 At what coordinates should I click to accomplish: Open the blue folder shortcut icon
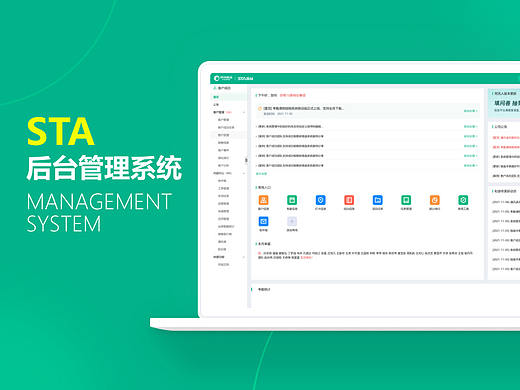point(377,200)
